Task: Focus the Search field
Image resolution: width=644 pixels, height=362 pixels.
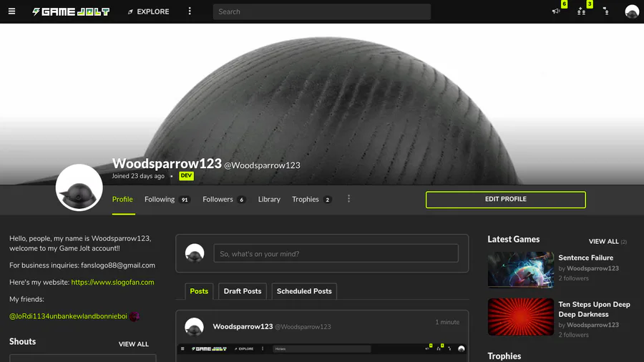Action: [321, 12]
